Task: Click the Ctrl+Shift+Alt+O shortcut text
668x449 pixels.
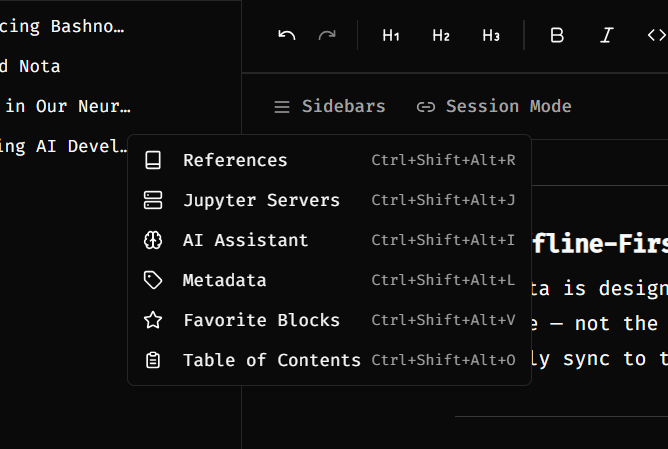Action: click(x=443, y=360)
